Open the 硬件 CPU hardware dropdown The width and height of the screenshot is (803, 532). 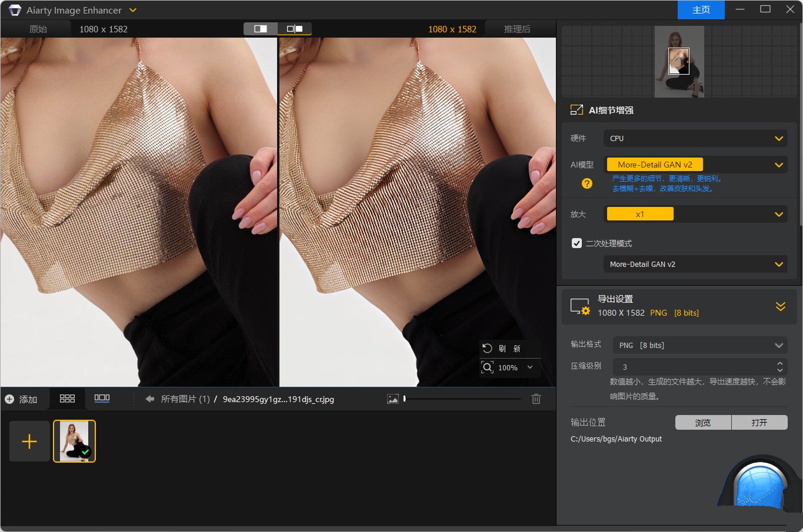coord(695,139)
